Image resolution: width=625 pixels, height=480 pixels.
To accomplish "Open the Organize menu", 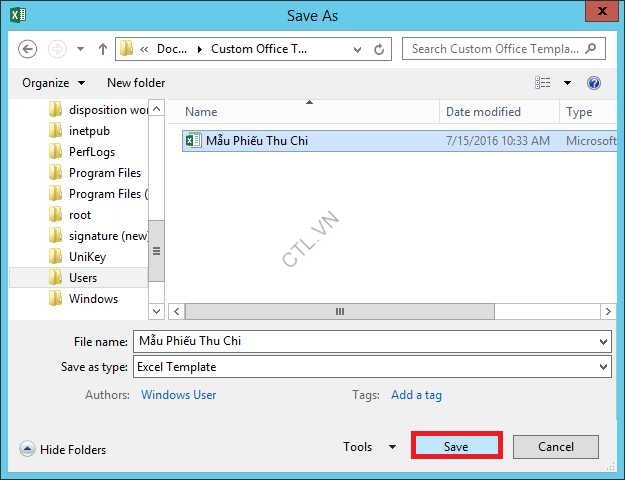I will tap(53, 83).
